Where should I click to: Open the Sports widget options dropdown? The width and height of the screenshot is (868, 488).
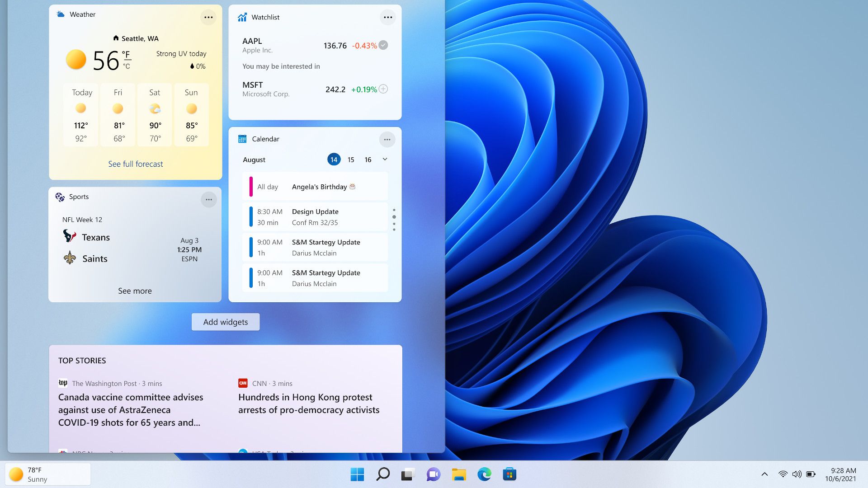pyautogui.click(x=208, y=199)
